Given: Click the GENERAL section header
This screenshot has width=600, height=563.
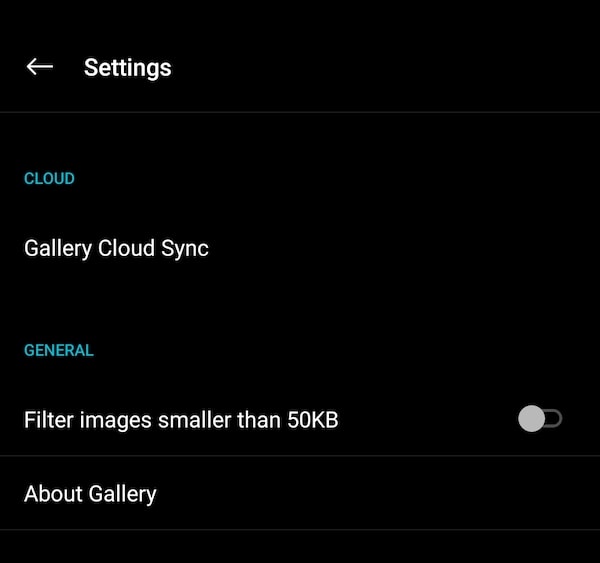Looking at the screenshot, I should (x=58, y=351).
